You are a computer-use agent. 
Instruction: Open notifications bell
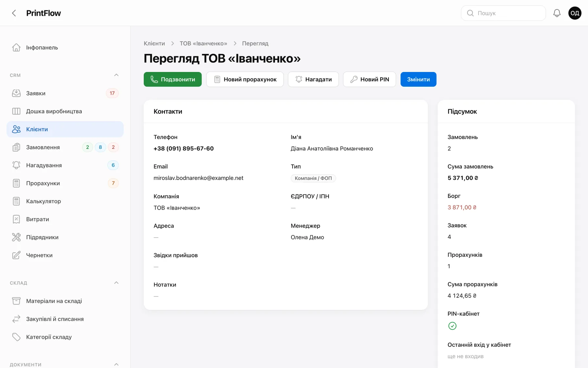557,13
